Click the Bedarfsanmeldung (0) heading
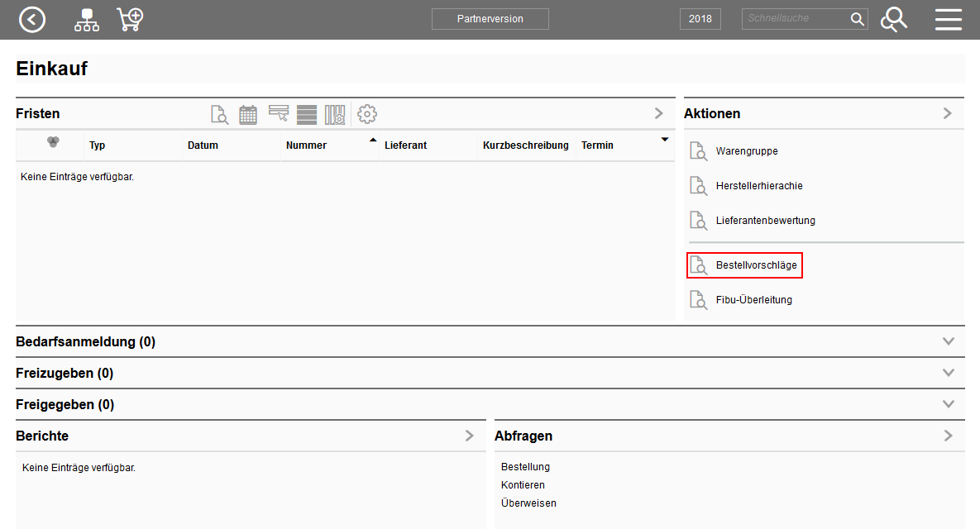Screen dimensions: 980x529 [x=86, y=342]
